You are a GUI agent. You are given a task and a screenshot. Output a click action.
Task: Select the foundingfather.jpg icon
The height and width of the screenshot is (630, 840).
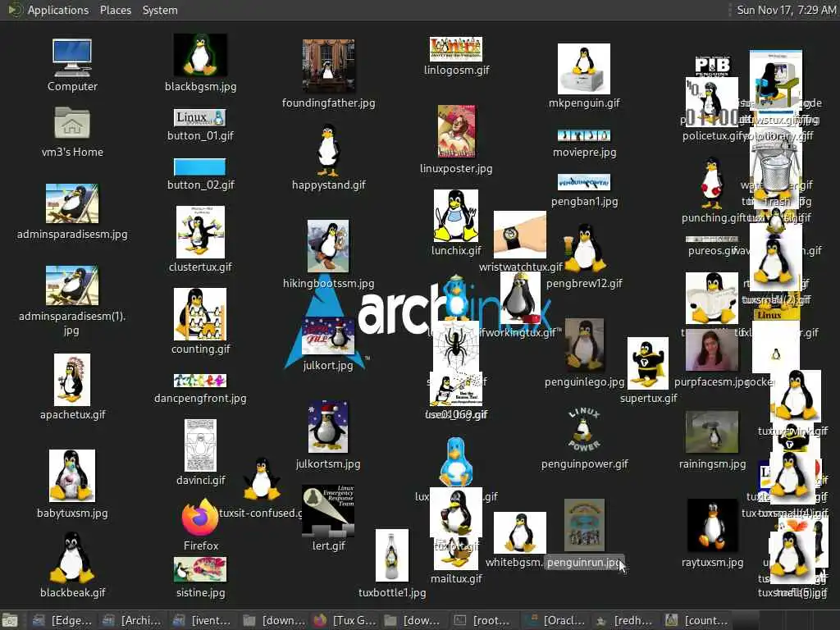pyautogui.click(x=328, y=66)
